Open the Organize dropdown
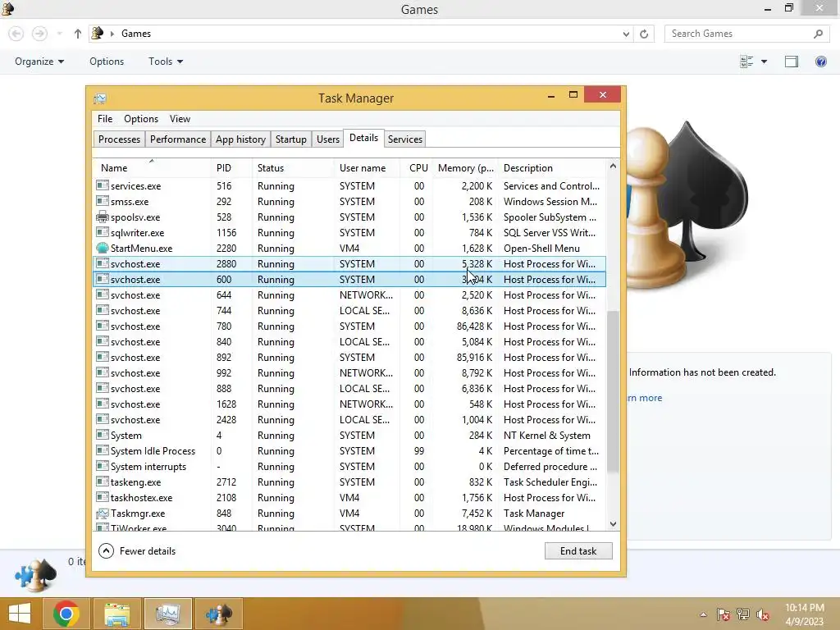 [39, 62]
